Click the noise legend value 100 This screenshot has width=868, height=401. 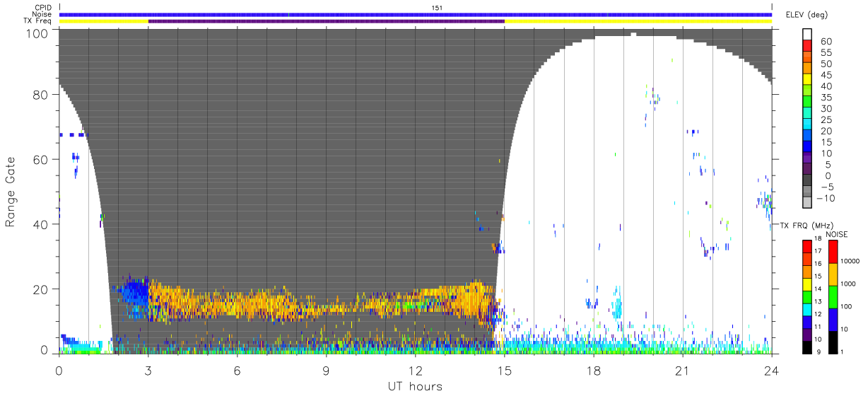click(x=847, y=306)
